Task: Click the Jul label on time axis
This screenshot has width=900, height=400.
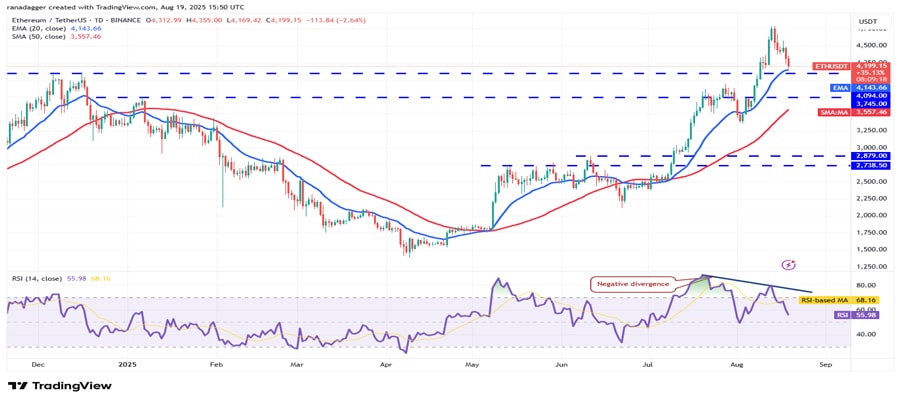Action: pyautogui.click(x=649, y=364)
